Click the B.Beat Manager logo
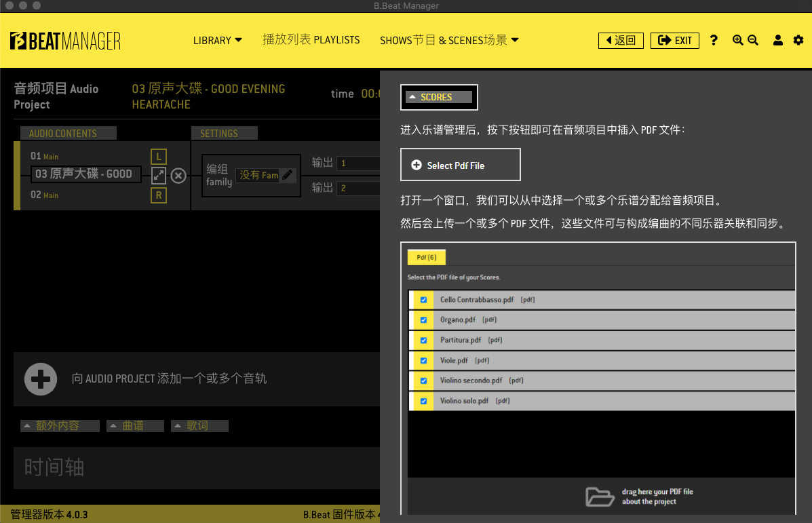 click(x=65, y=41)
